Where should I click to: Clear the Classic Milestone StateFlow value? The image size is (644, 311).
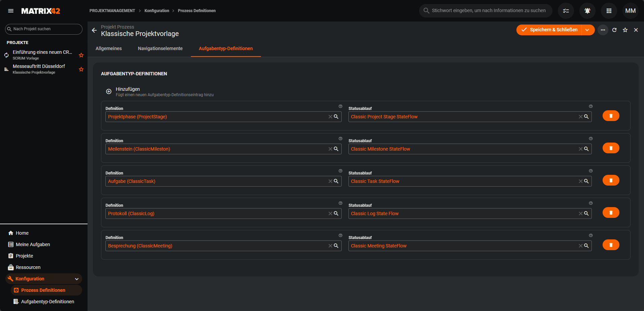click(x=580, y=149)
